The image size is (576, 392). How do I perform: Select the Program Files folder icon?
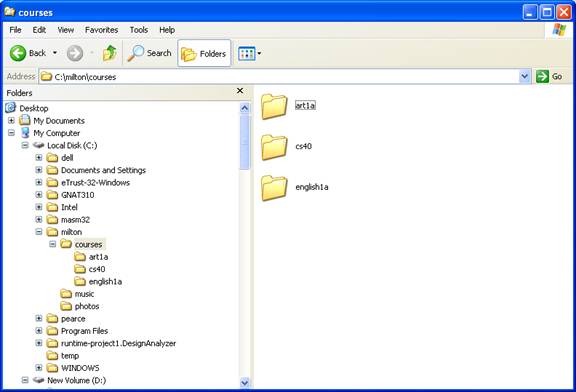53,331
